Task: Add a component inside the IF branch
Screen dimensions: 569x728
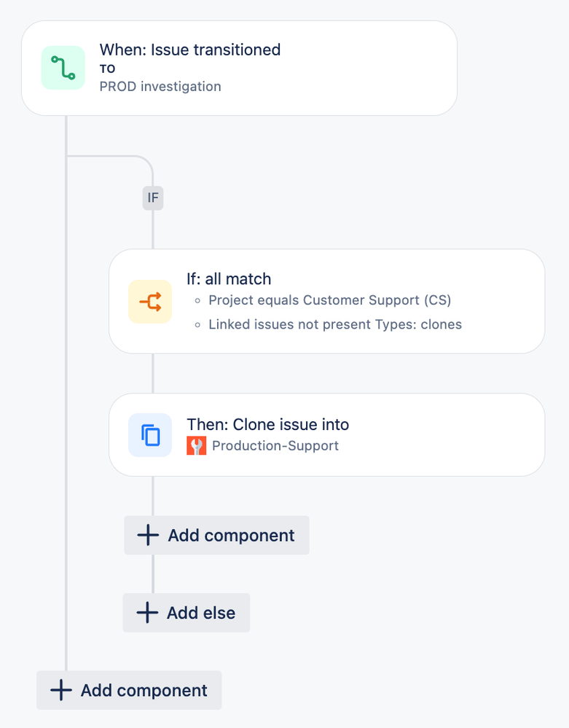Action: point(216,535)
